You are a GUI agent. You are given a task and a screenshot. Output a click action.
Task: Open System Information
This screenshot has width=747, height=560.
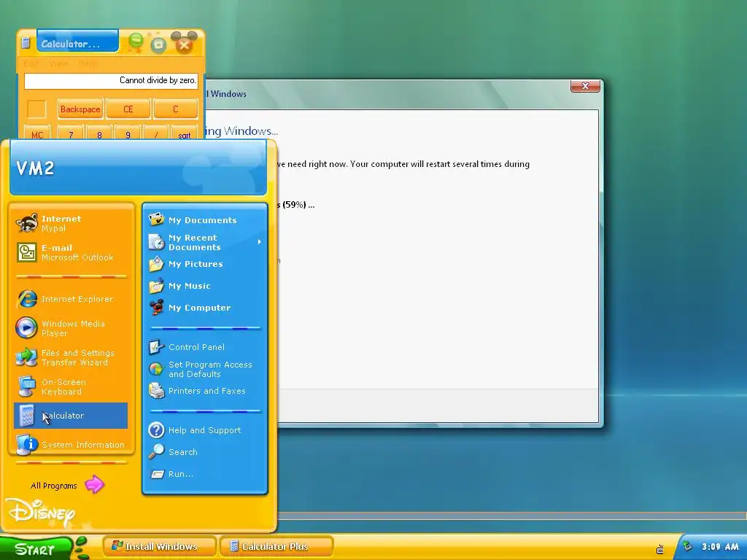71,445
